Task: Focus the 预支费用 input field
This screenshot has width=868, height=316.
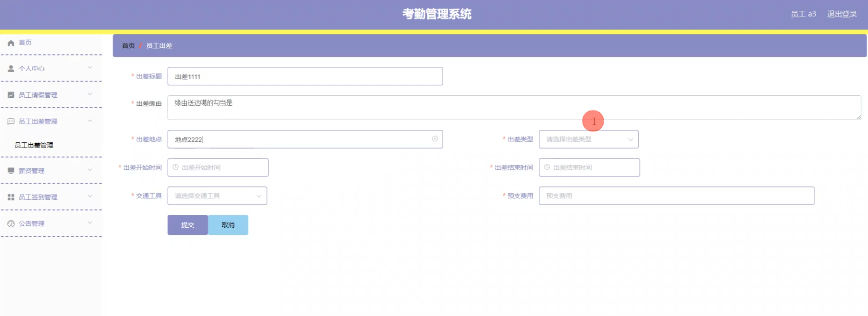Action: pos(676,195)
